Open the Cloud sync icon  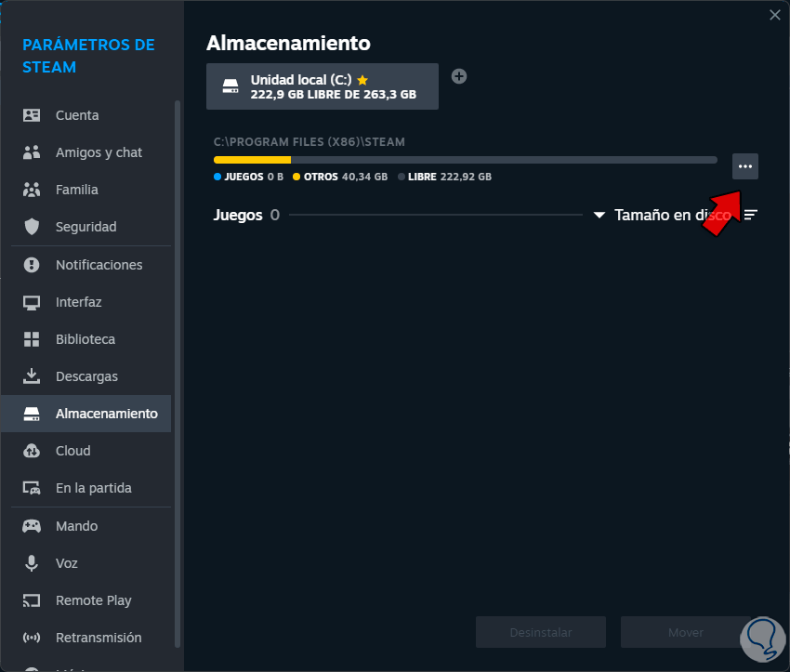click(32, 451)
